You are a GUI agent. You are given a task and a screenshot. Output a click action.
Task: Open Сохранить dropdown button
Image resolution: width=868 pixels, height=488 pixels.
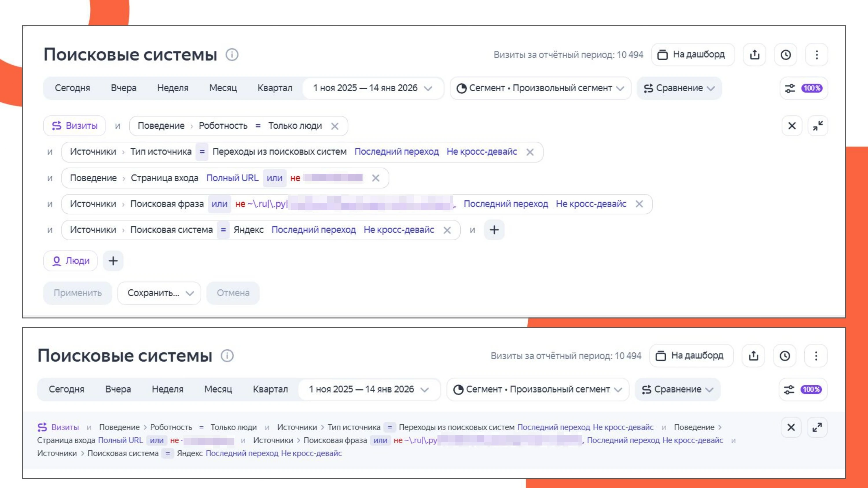[159, 293]
